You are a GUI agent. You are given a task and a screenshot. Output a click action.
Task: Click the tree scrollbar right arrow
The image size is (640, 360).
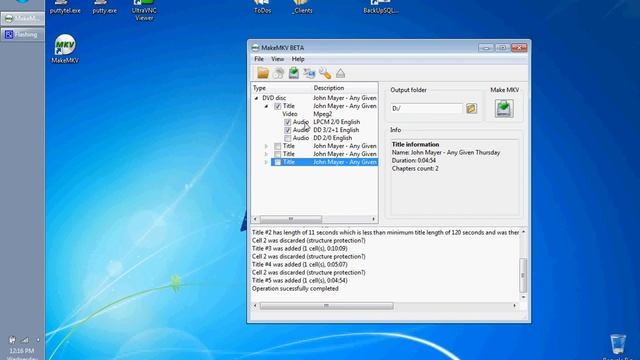tap(373, 219)
